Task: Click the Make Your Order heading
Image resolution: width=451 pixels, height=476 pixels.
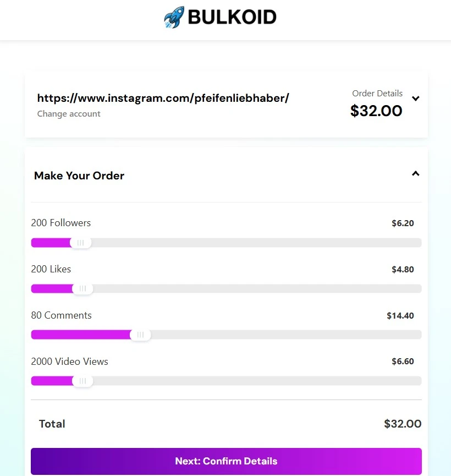Action: click(x=79, y=176)
